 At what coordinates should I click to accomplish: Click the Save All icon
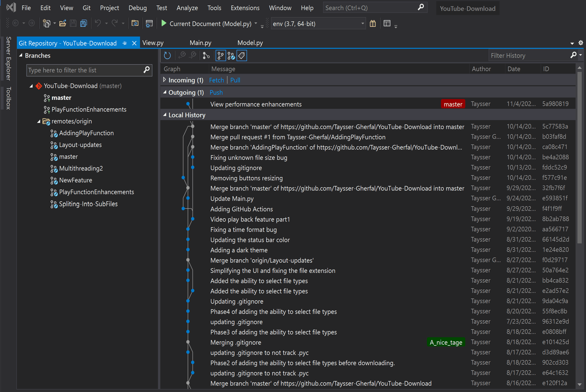pos(83,23)
